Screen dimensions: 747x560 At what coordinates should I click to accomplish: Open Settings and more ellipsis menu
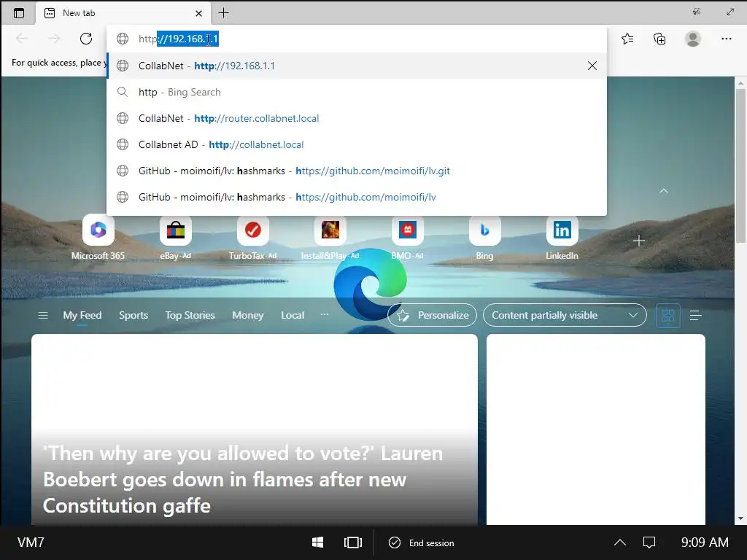pyautogui.click(x=726, y=39)
